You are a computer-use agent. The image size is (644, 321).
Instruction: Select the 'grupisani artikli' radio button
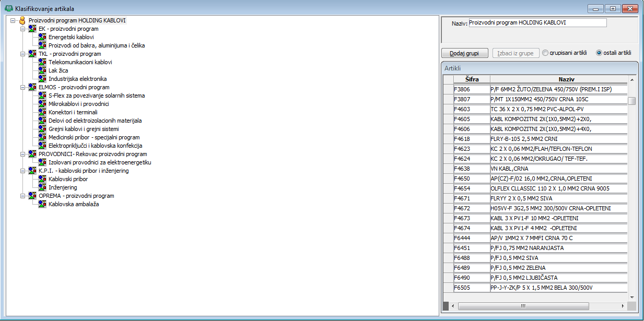545,53
